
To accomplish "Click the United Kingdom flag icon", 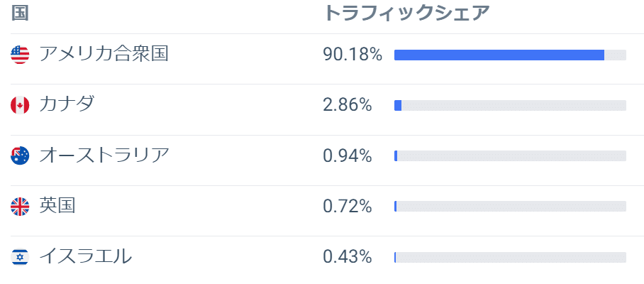I will point(20,206).
